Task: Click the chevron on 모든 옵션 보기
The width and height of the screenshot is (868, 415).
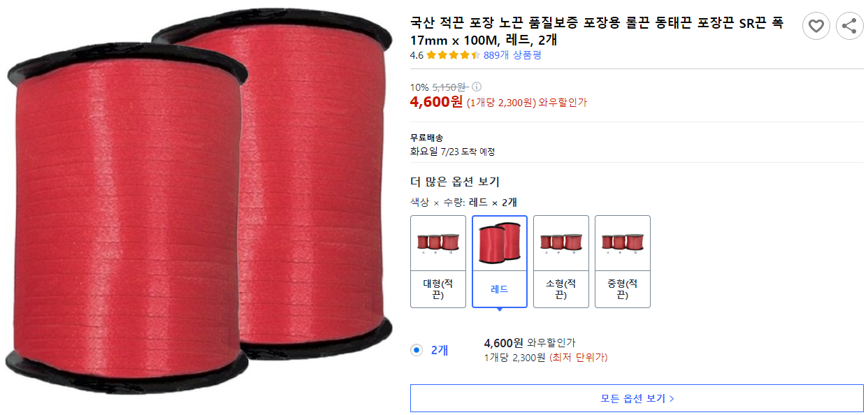Action: tap(672, 399)
